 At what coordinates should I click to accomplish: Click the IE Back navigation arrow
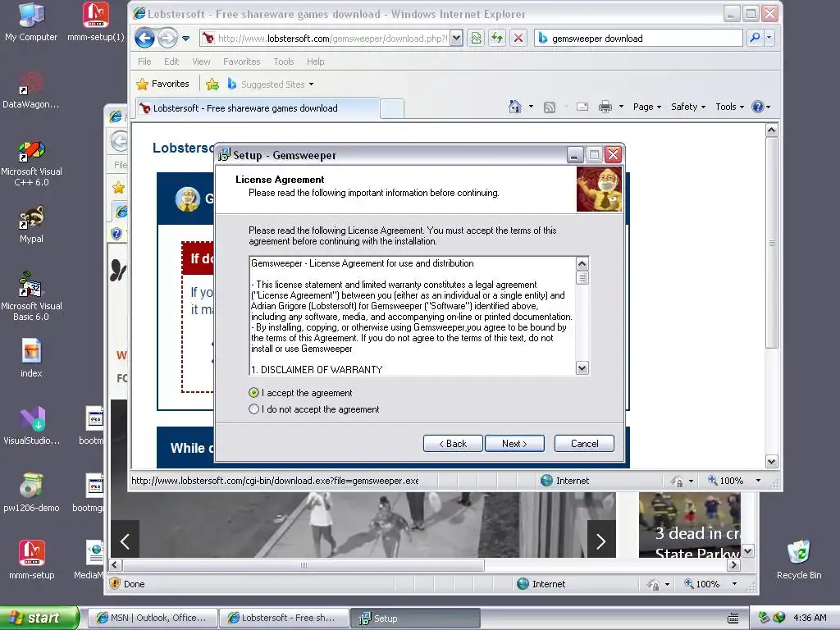[144, 38]
